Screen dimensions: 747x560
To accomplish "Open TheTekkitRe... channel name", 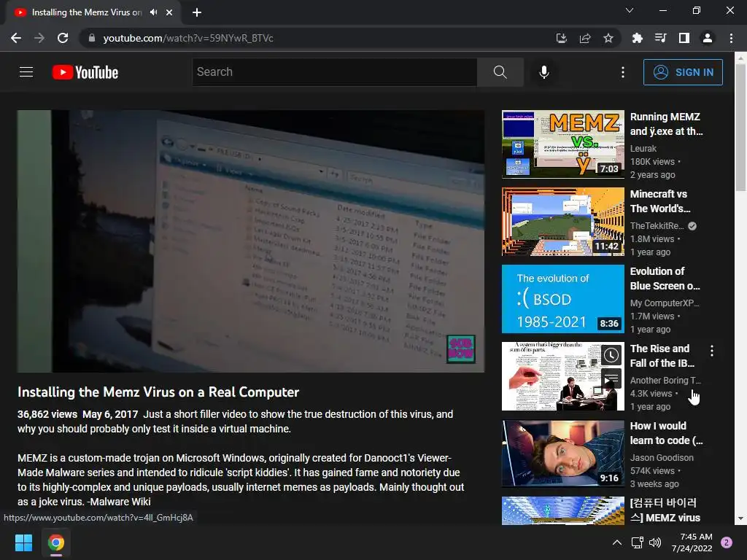I will (x=657, y=226).
